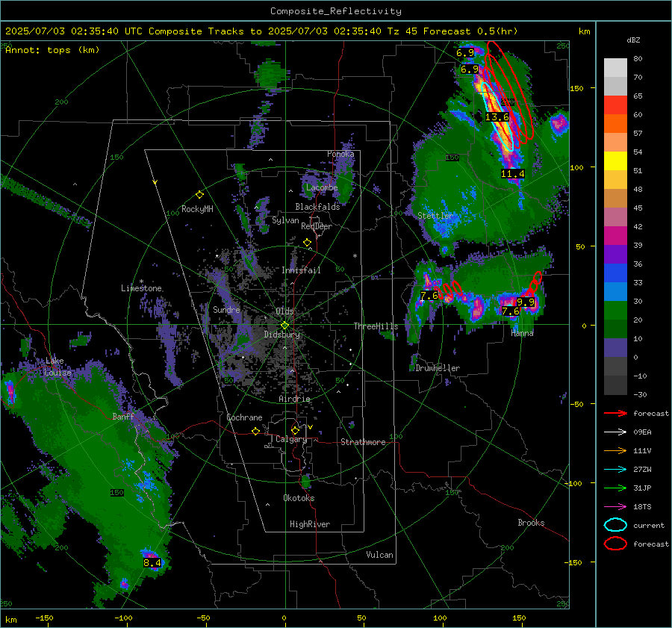Click the Olds city label
This screenshot has height=628, width=672.
(x=284, y=311)
